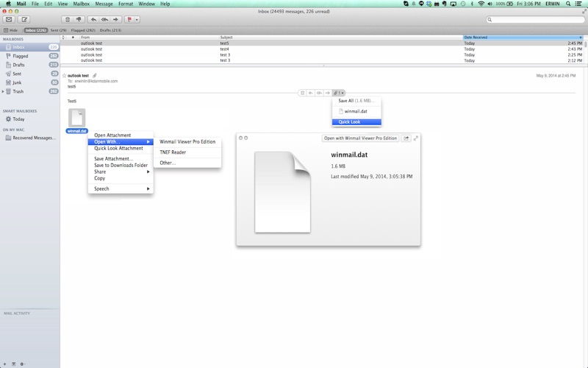Select the message received at 2:25 PM
The image size is (588, 368).
tap(322, 54)
